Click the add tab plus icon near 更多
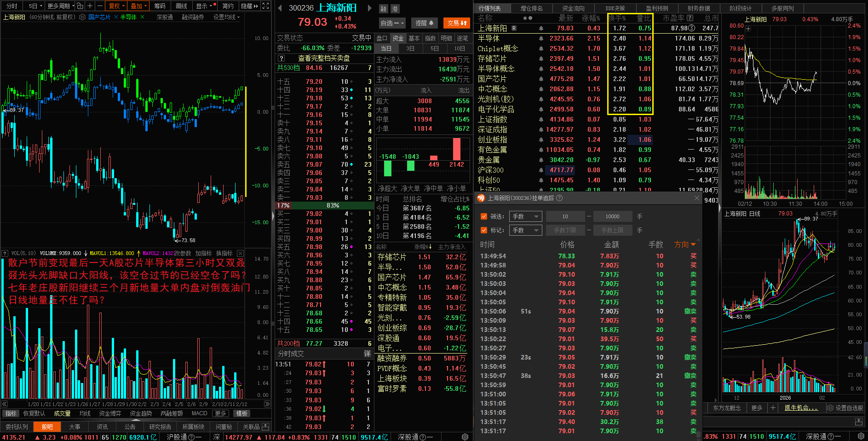868x441 pixels. click(773, 408)
